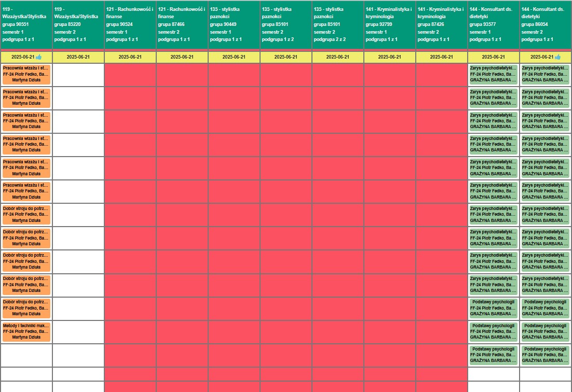Select the Wizażystka/Stylistka grupa 90551 column header

pyautogui.click(x=26, y=24)
